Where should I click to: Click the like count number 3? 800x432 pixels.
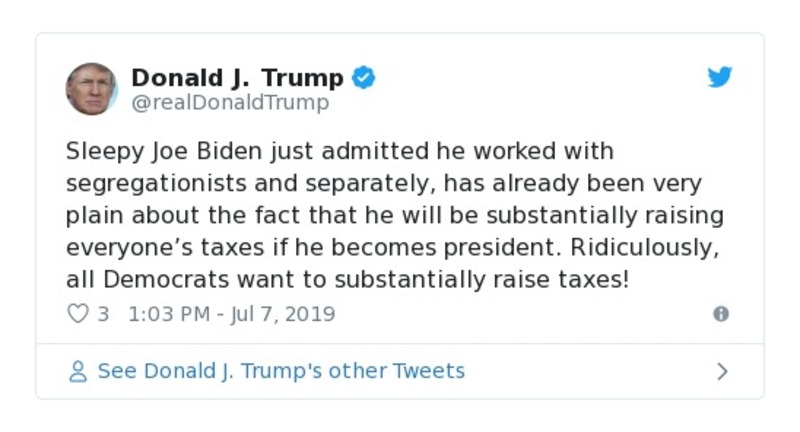tap(103, 314)
